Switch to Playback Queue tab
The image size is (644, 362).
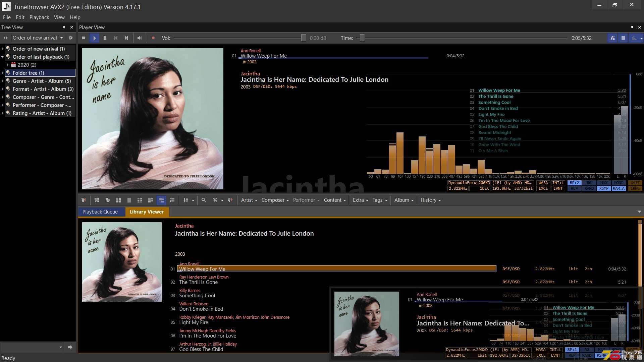coord(100,212)
